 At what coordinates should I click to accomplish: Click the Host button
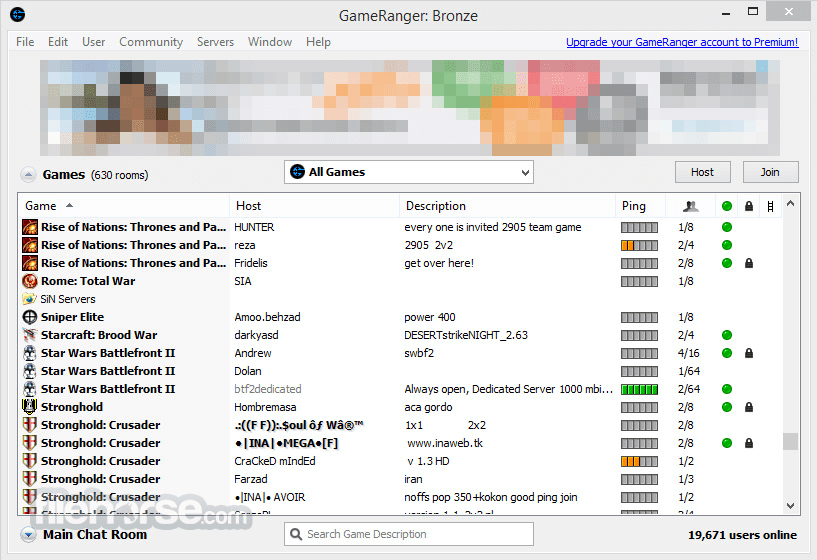pyautogui.click(x=702, y=172)
